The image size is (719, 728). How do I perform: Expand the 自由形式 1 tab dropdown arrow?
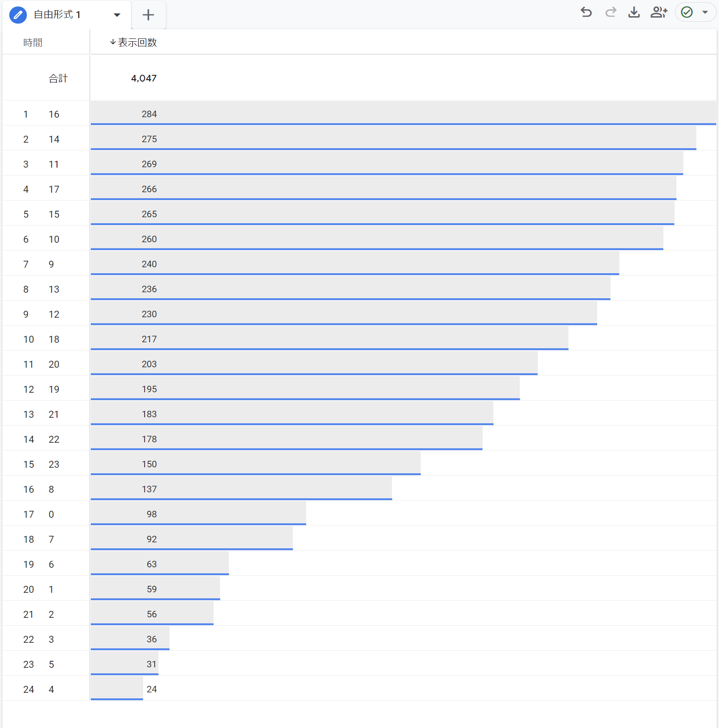(x=117, y=15)
